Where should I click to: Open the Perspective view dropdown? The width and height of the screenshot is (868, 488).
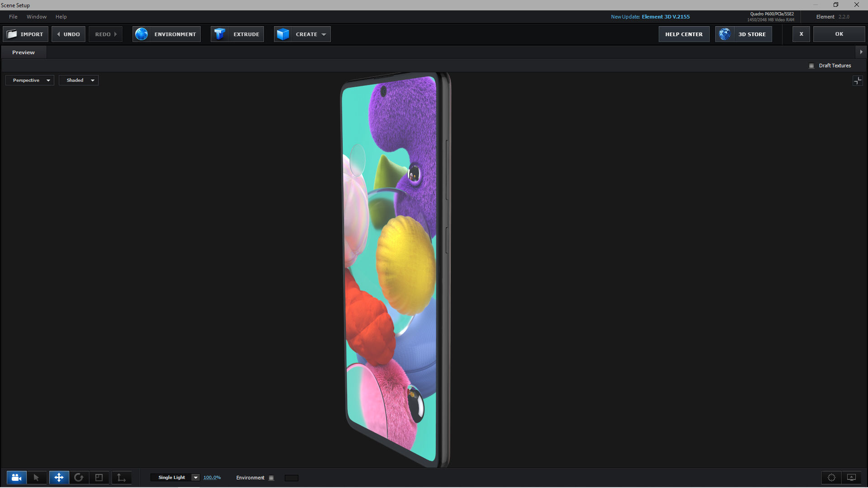30,80
